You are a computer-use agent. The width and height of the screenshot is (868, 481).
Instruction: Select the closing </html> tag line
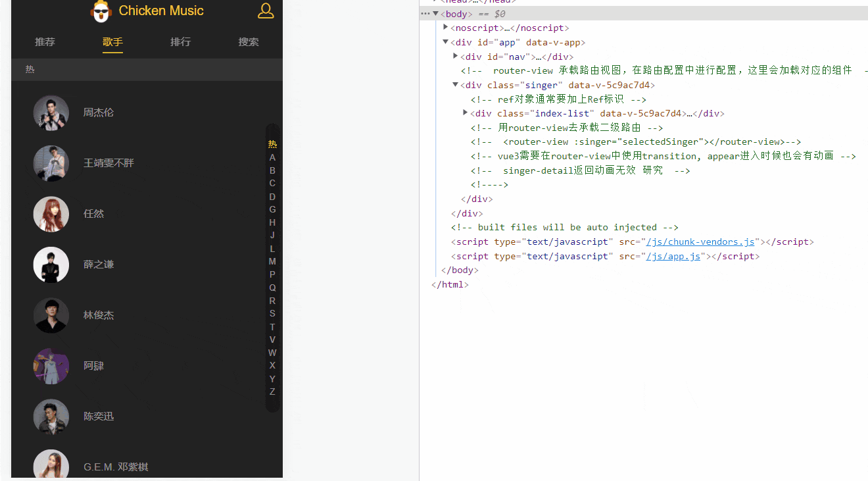point(450,284)
